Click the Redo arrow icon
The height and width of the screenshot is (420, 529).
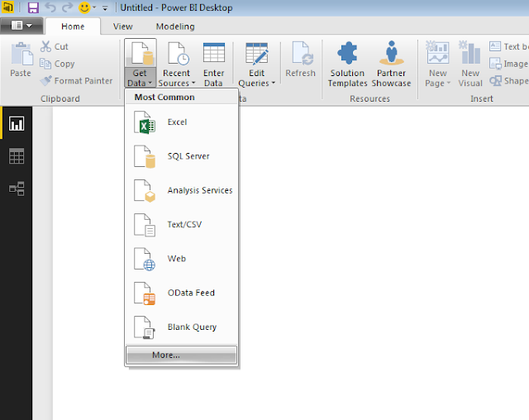68,7
